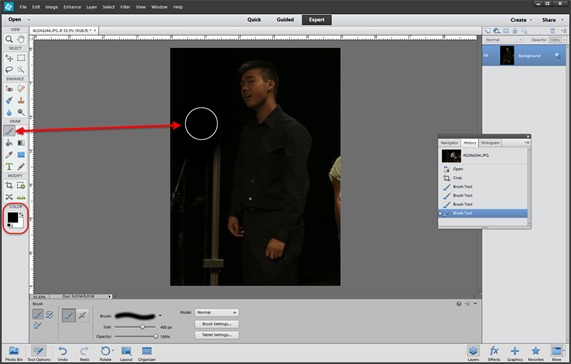Enable Airbrush mode in tool options
This screenshot has width=571, height=364.
(82, 315)
